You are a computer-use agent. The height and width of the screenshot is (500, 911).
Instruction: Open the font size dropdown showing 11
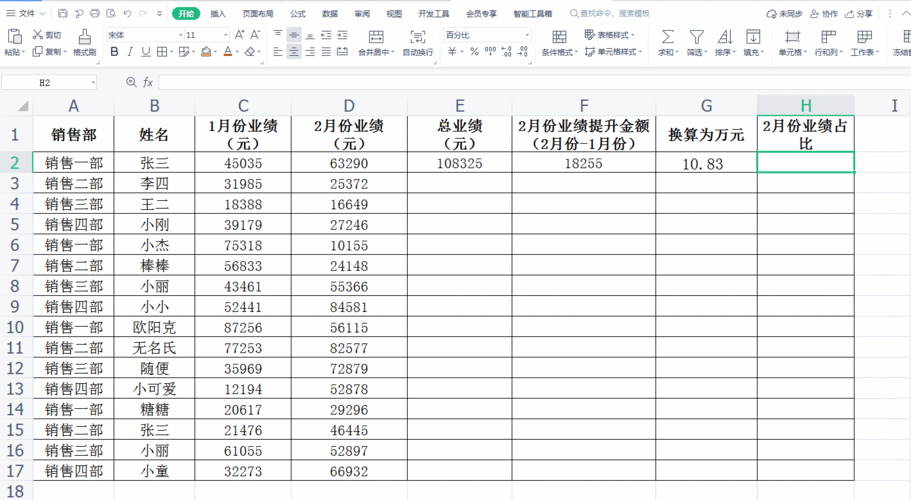click(x=225, y=35)
